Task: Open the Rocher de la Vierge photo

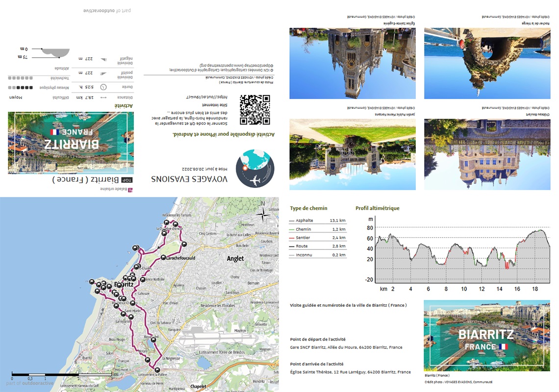Action: click(x=487, y=63)
